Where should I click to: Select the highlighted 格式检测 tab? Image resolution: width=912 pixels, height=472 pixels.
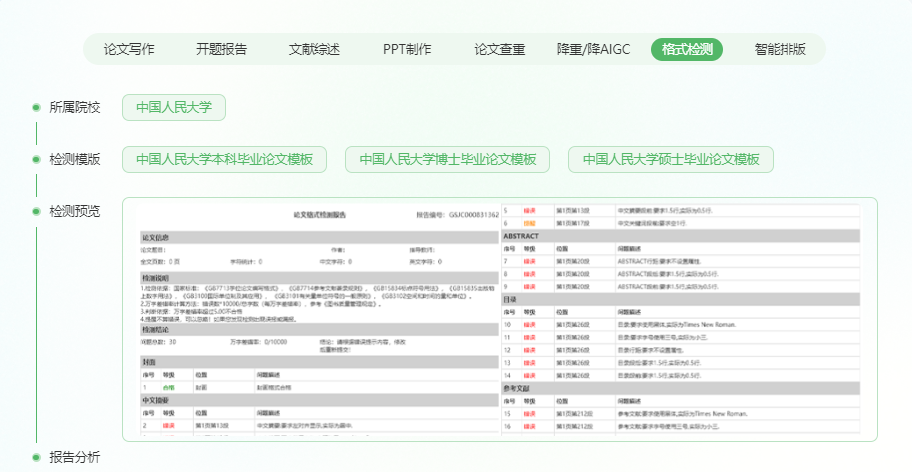point(686,49)
